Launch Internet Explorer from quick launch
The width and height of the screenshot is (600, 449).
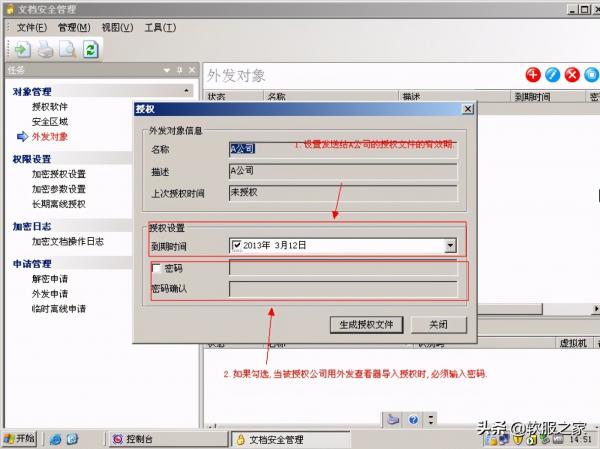pyautogui.click(x=55, y=439)
